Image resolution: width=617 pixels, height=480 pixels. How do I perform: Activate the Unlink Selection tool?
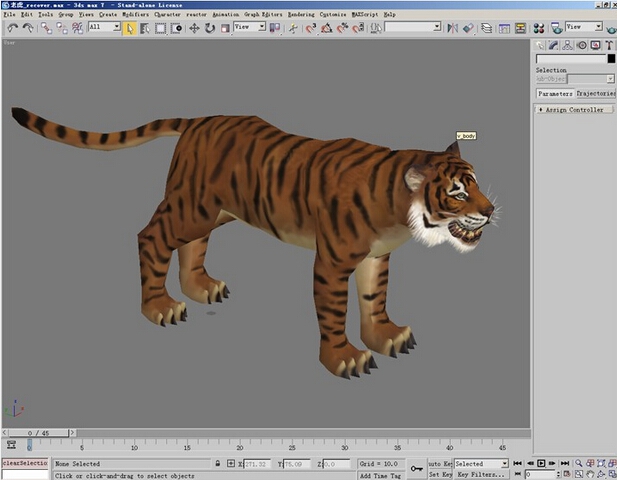pos(62,28)
